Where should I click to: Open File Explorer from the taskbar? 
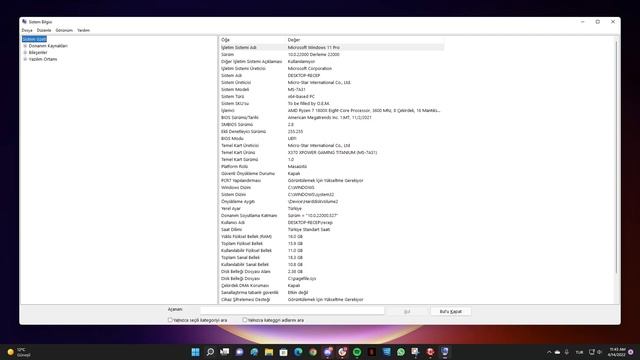pyautogui.click(x=269, y=352)
